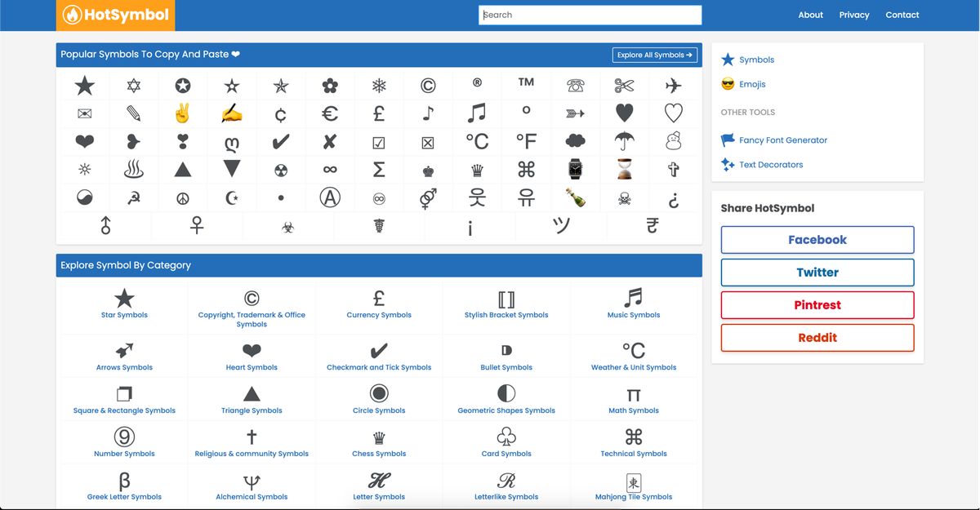The width and height of the screenshot is (980, 510).
Task: Click the champagne bottle symbol
Action: pyautogui.click(x=575, y=196)
